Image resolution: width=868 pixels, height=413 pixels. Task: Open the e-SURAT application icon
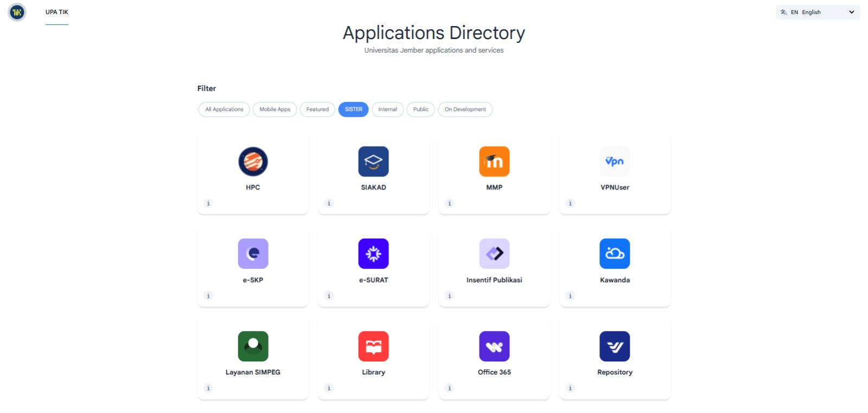pyautogui.click(x=373, y=253)
